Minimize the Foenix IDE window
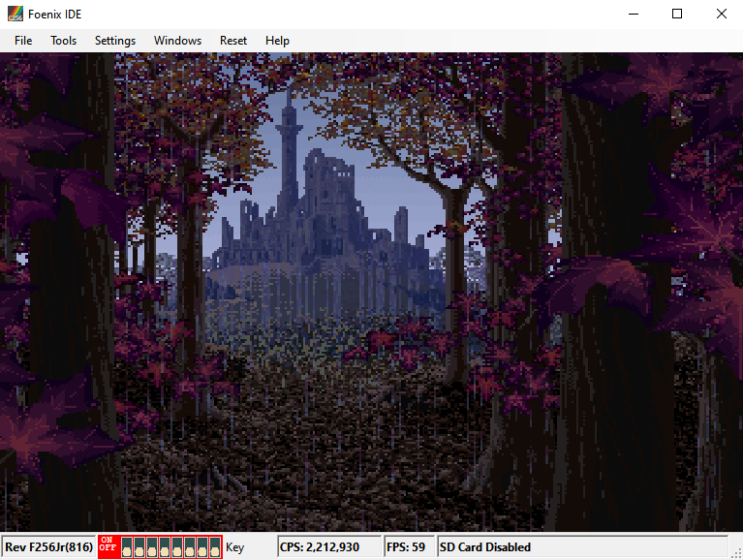Image resolution: width=743 pixels, height=560 pixels. 634,14
